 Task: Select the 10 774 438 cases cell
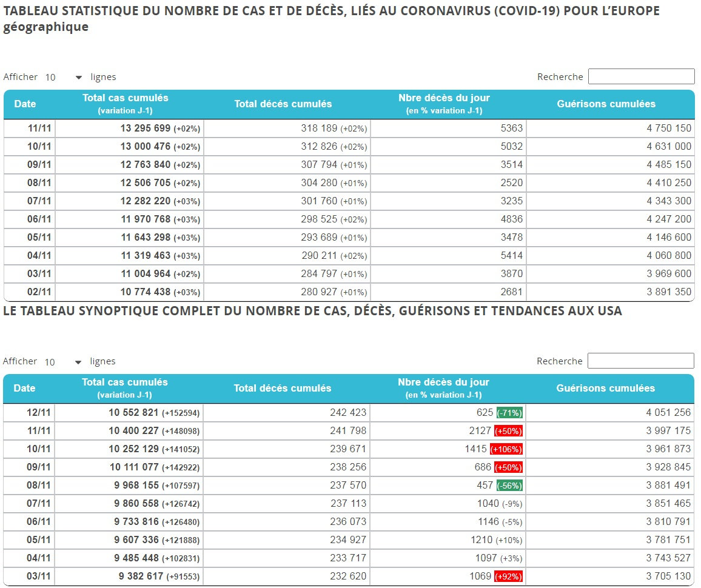tap(129, 292)
